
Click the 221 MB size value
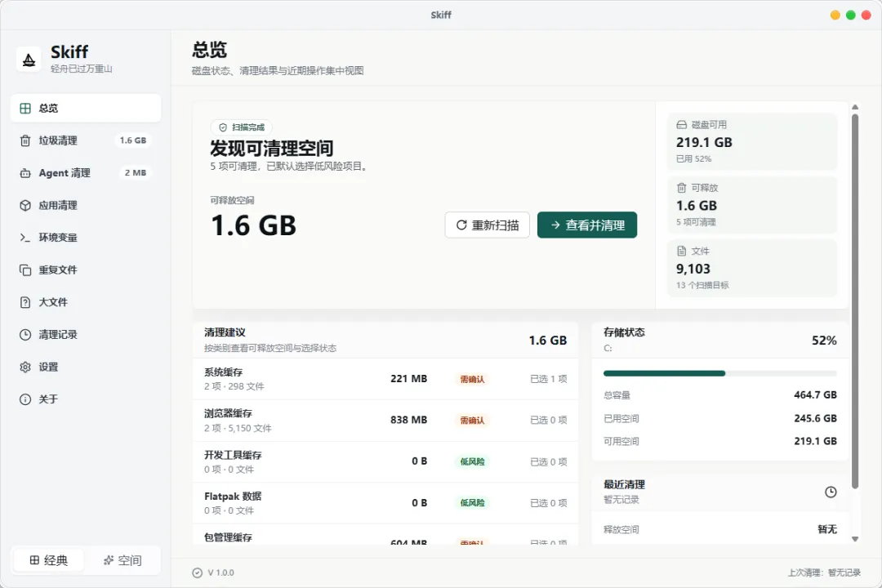(x=409, y=379)
